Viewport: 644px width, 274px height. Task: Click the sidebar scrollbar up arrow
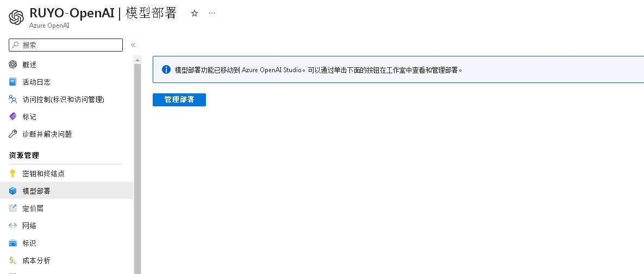tap(137, 60)
